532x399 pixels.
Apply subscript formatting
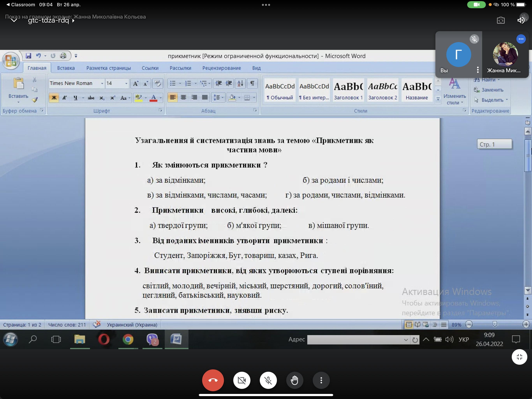pyautogui.click(x=102, y=98)
